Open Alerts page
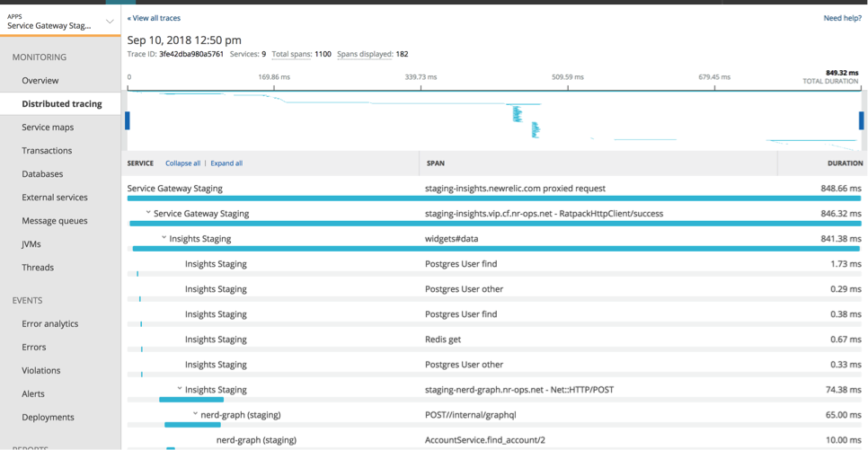This screenshot has width=868, height=450. point(33,393)
